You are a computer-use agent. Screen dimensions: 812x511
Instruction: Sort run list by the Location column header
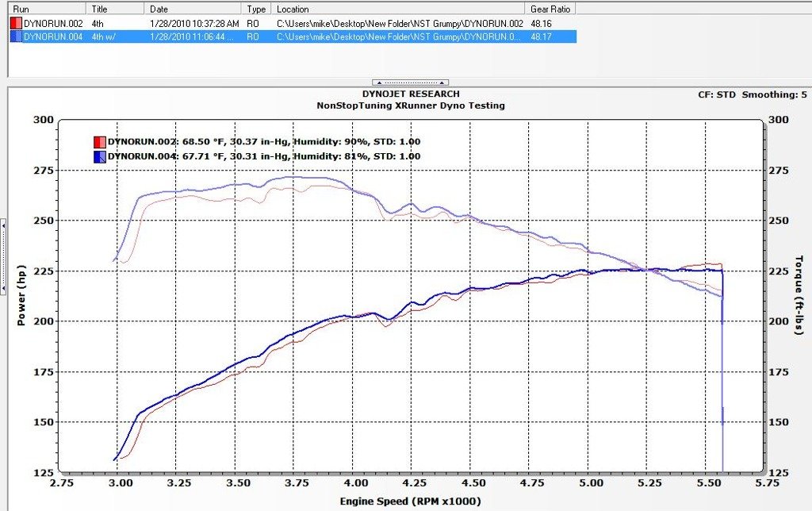398,9
